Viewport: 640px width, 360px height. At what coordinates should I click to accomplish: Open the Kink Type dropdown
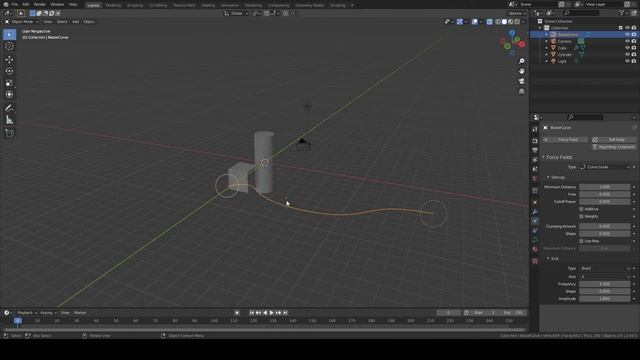[x=605, y=269]
